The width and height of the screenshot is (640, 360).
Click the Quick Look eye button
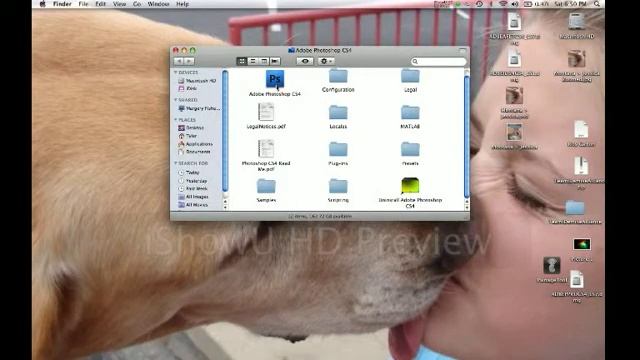pyautogui.click(x=305, y=61)
